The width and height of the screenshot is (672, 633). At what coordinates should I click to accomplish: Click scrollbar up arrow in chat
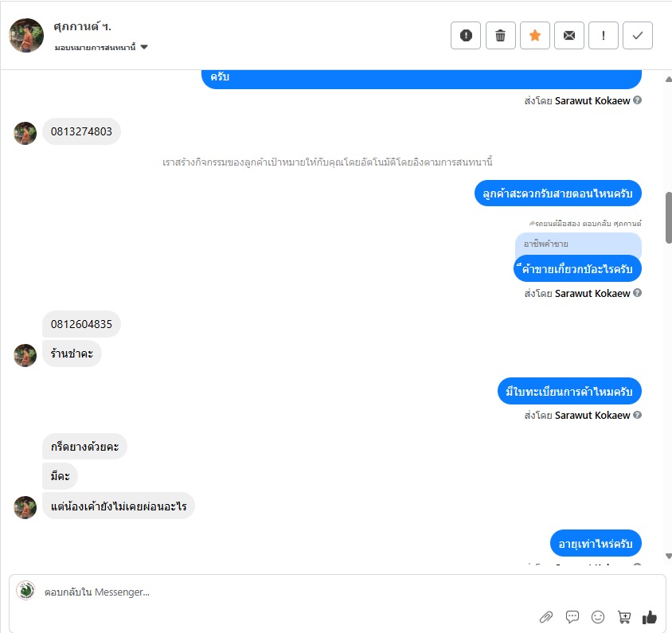coord(668,79)
